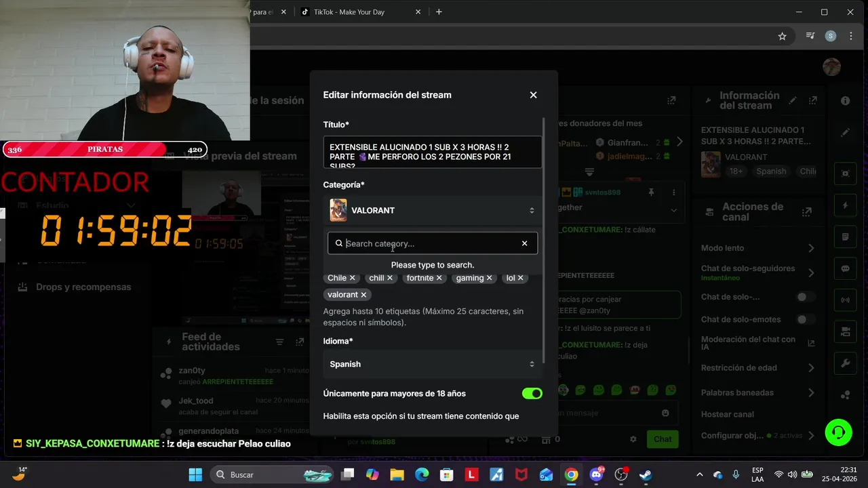The width and height of the screenshot is (868, 488).
Task: Pop out the Información del stream panel
Action: pyautogui.click(x=812, y=100)
